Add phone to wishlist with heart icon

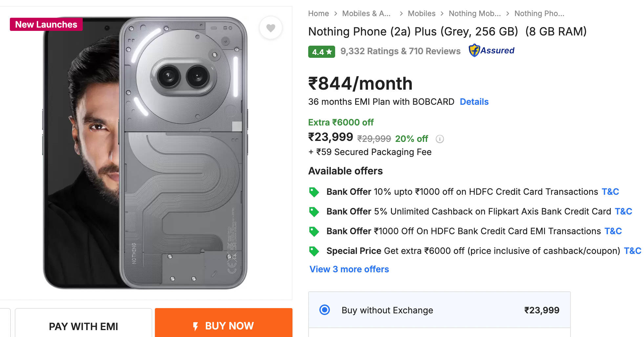(270, 28)
